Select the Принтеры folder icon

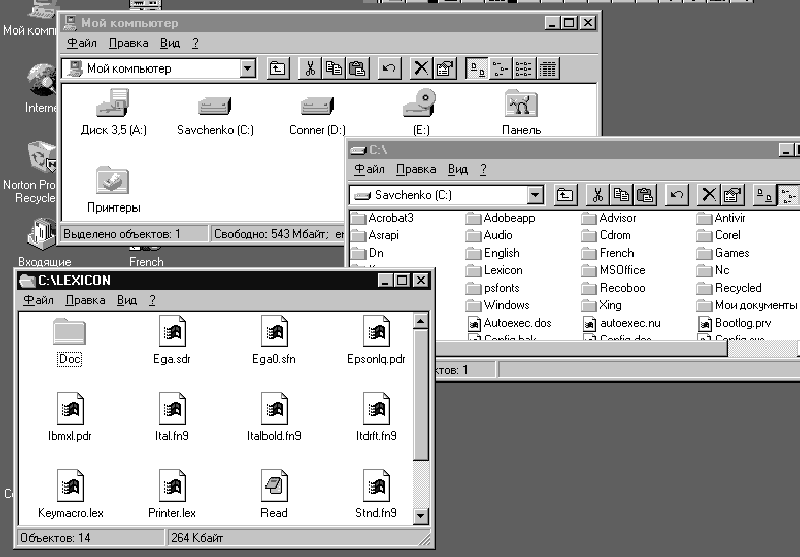click(113, 190)
